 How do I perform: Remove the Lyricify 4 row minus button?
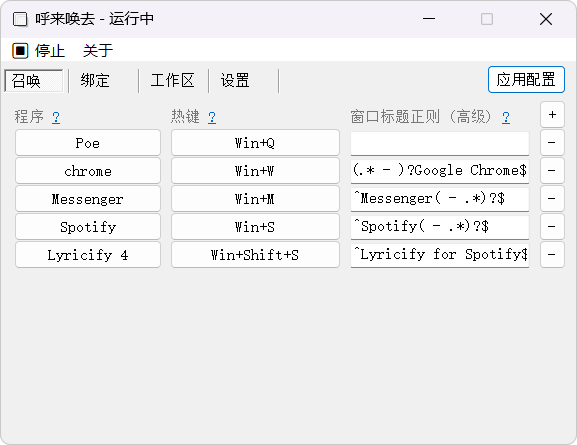552,254
